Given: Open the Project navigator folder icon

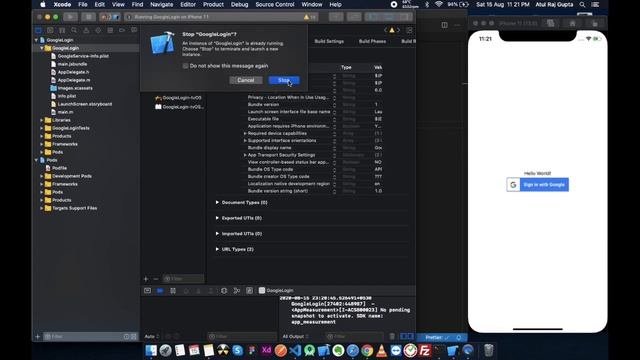Looking at the screenshot, I should tap(38, 30).
